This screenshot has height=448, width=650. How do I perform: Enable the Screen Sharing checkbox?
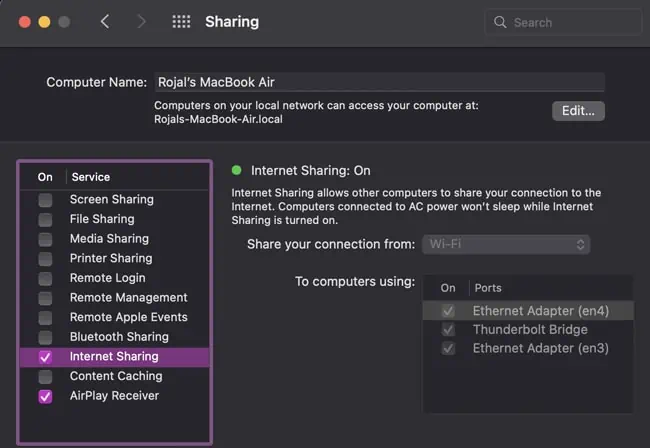click(x=45, y=200)
